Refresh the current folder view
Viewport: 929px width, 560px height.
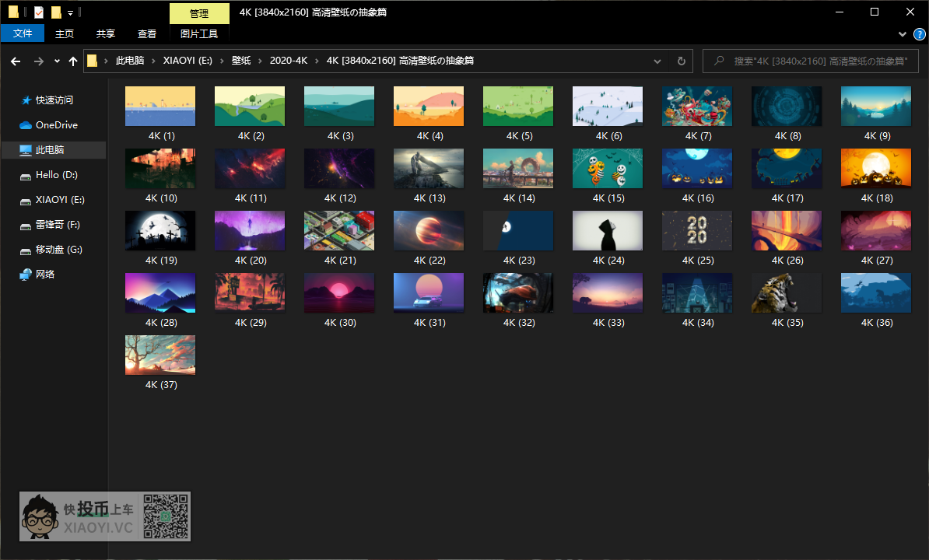click(682, 61)
